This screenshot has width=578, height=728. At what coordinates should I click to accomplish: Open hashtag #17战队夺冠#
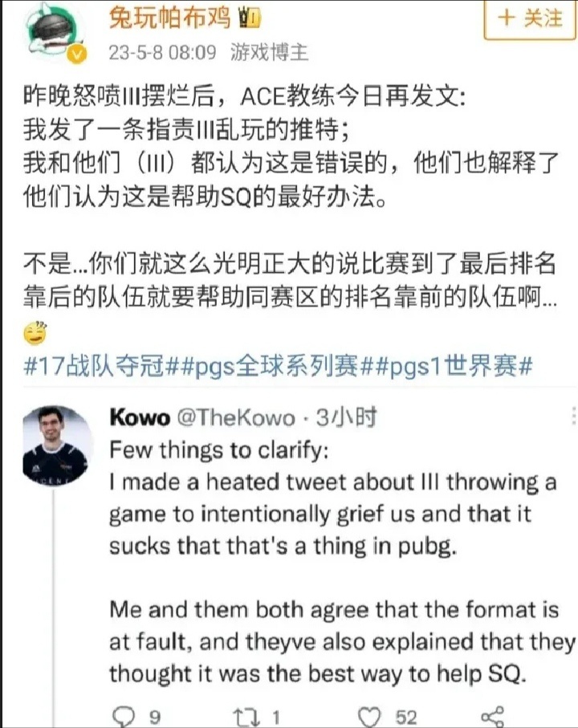click(99, 366)
